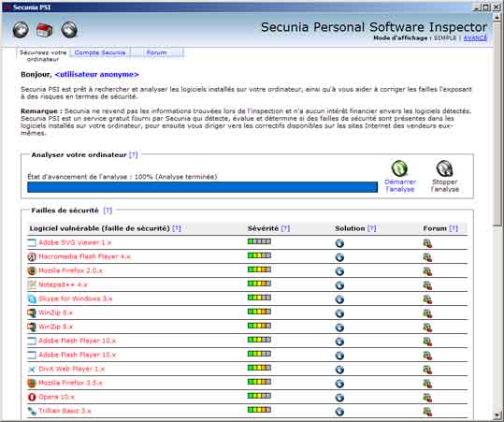The height and width of the screenshot is (422, 504).
Task: Open solution globe for Mozilla Firefox 2.0.x
Action: click(339, 271)
